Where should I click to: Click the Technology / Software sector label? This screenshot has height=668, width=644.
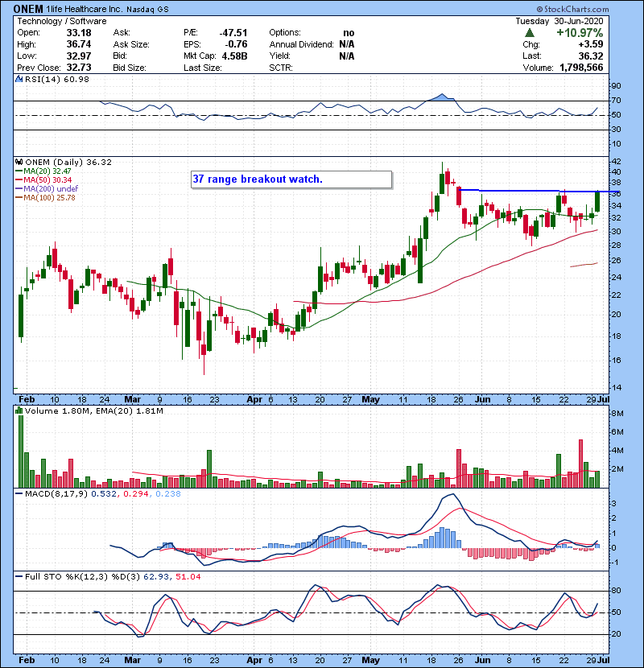click(x=62, y=21)
